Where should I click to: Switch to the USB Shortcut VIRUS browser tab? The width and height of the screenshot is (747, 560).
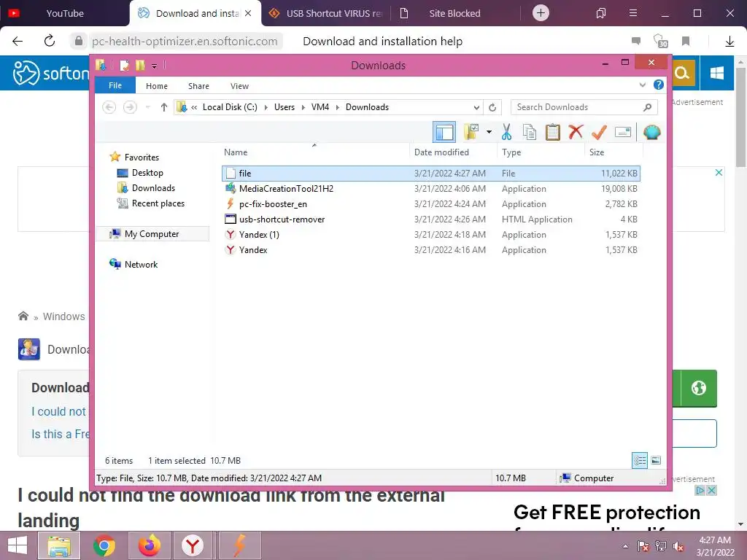(325, 13)
